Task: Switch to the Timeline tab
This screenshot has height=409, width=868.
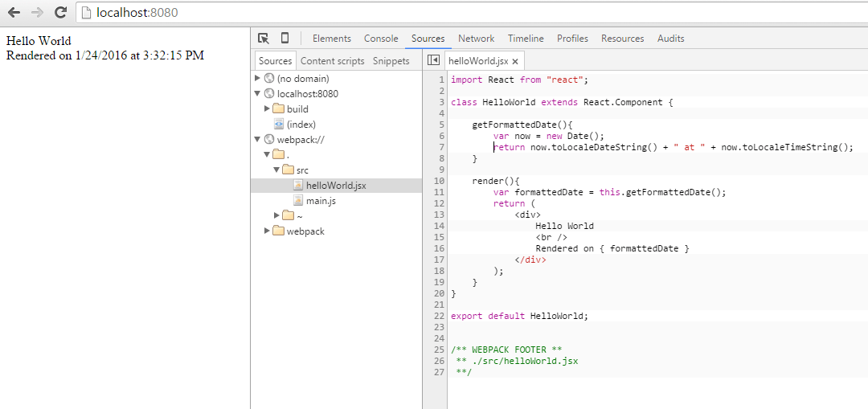Action: click(526, 39)
